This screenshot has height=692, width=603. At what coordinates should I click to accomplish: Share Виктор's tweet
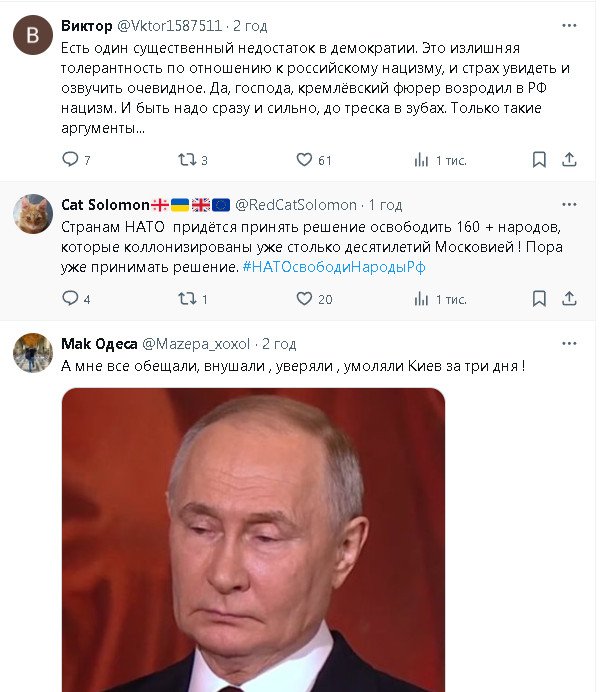tap(569, 159)
